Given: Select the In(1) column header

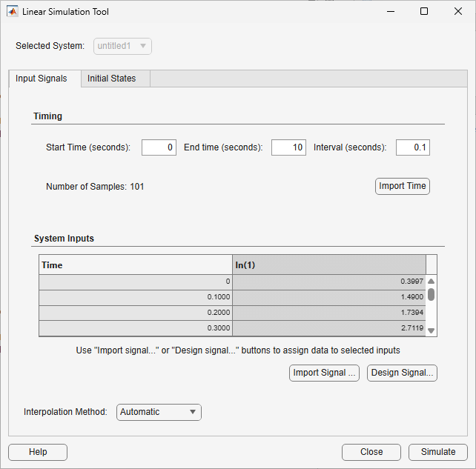Looking at the screenshot, I should tap(328, 265).
